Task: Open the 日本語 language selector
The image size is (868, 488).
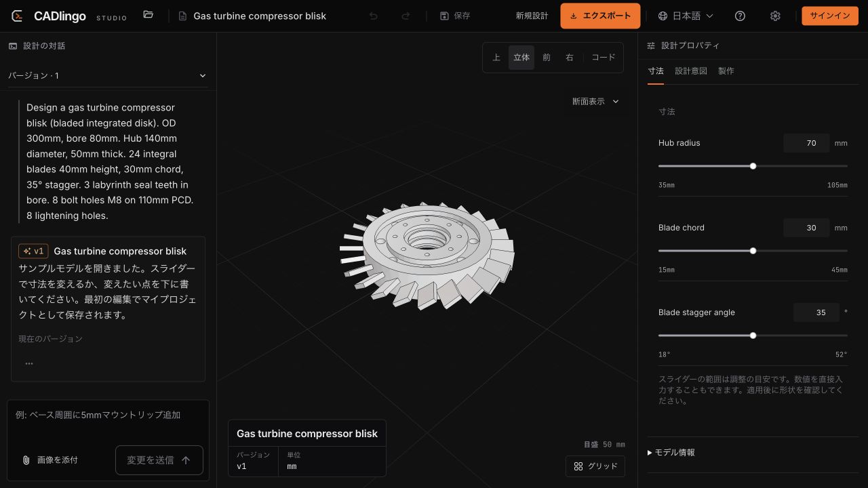Action: click(x=686, y=16)
